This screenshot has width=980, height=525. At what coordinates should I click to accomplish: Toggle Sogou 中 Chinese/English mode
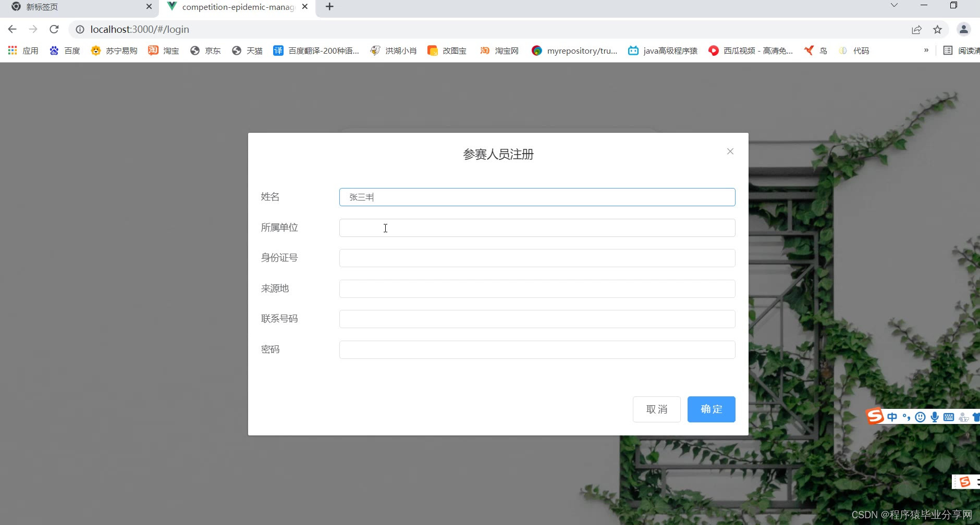pos(892,417)
